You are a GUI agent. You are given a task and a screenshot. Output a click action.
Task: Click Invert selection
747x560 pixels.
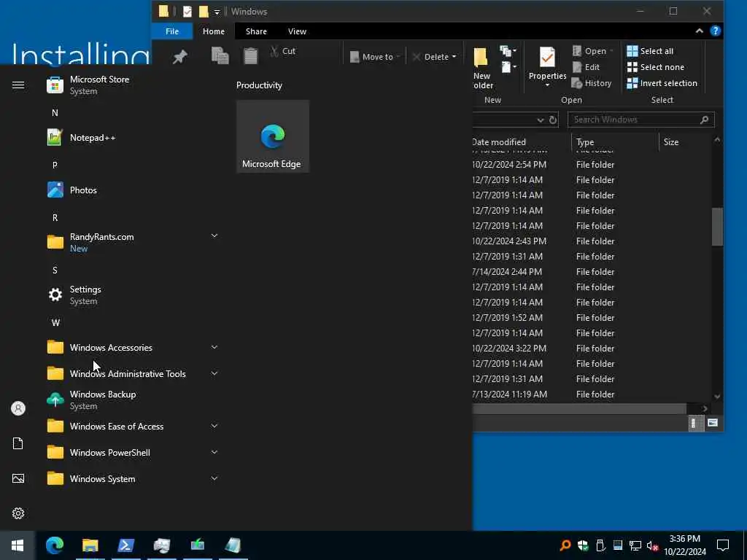pyautogui.click(x=662, y=83)
